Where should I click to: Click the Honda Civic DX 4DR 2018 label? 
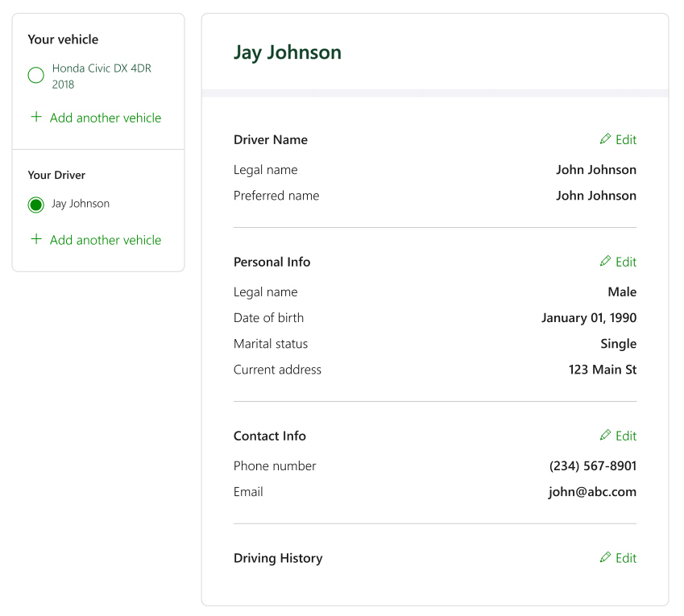[x=102, y=76]
